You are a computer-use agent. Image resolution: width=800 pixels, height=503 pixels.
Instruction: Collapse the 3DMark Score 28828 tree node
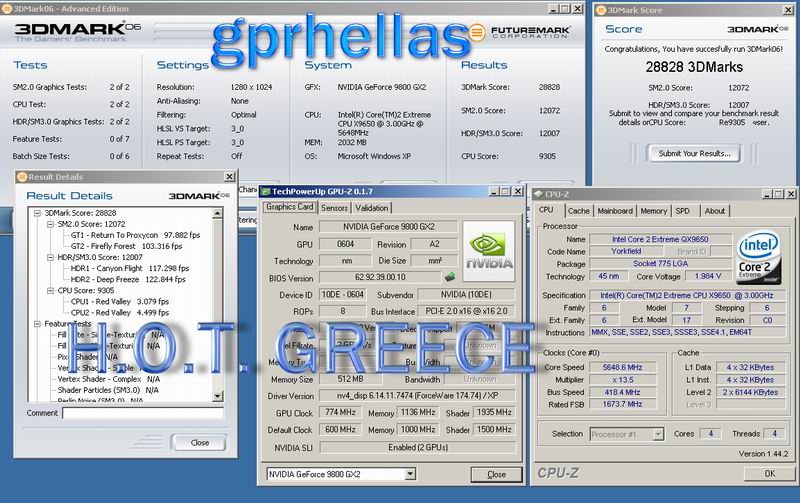pyautogui.click(x=37, y=213)
